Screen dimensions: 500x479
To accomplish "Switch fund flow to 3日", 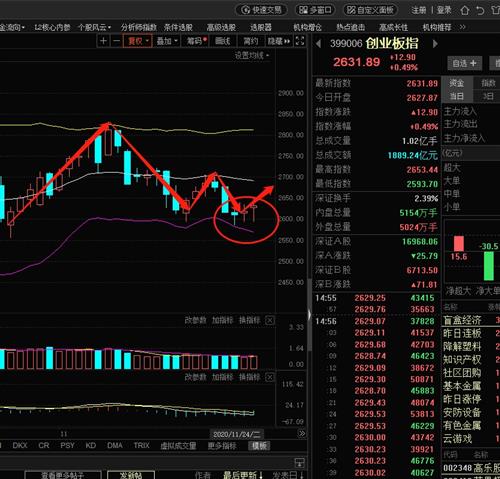I will pos(487,96).
